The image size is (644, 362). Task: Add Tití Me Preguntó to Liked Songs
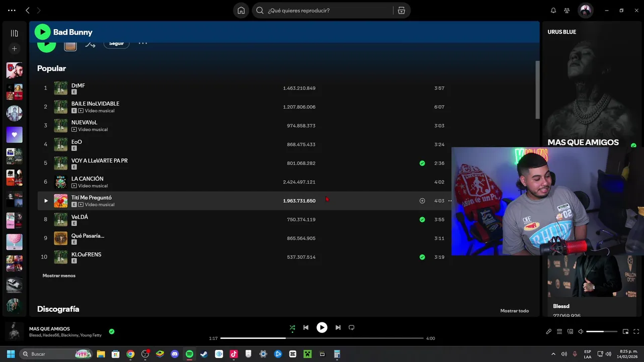coord(422,201)
